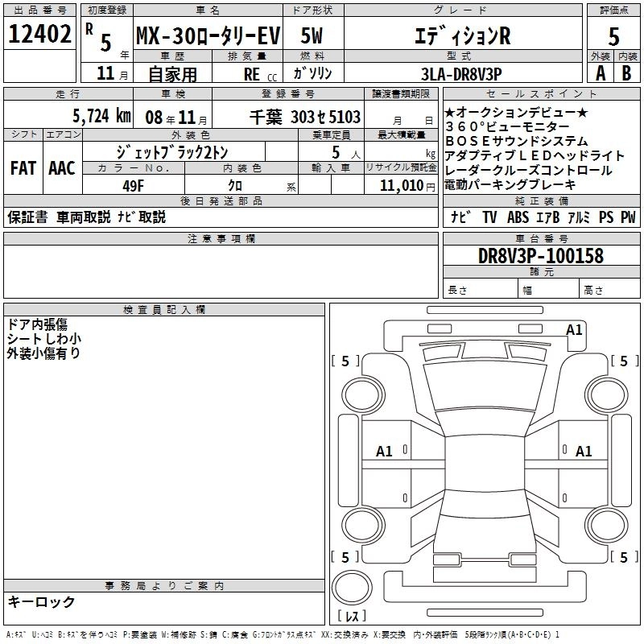Select the PW equipment label
The width and height of the screenshot is (644, 644).
pyautogui.click(x=628, y=217)
